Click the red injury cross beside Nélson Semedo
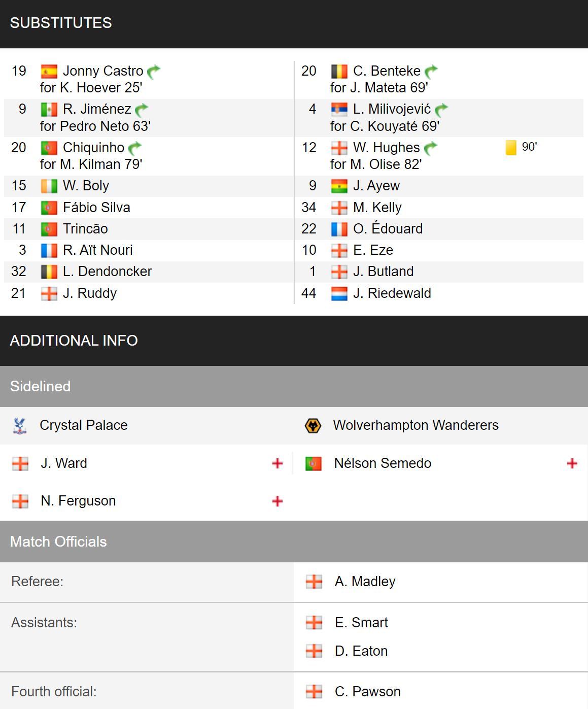The height and width of the screenshot is (709, 588). pos(572,463)
